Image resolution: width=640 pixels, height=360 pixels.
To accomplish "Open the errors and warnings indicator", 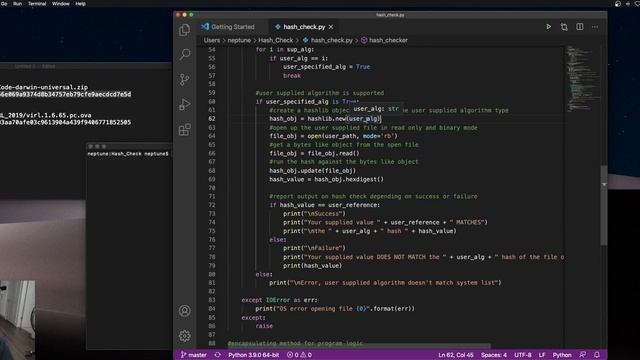I will coord(299,355).
